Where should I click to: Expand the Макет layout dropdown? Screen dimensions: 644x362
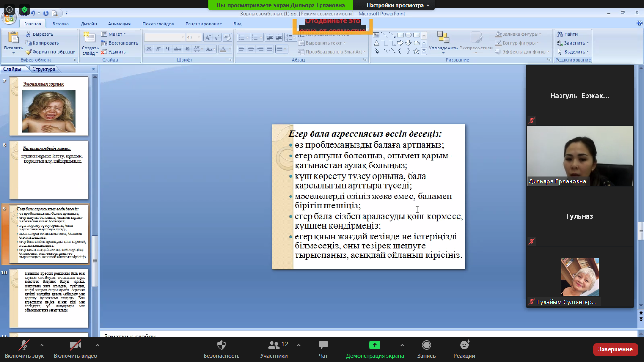(114, 34)
